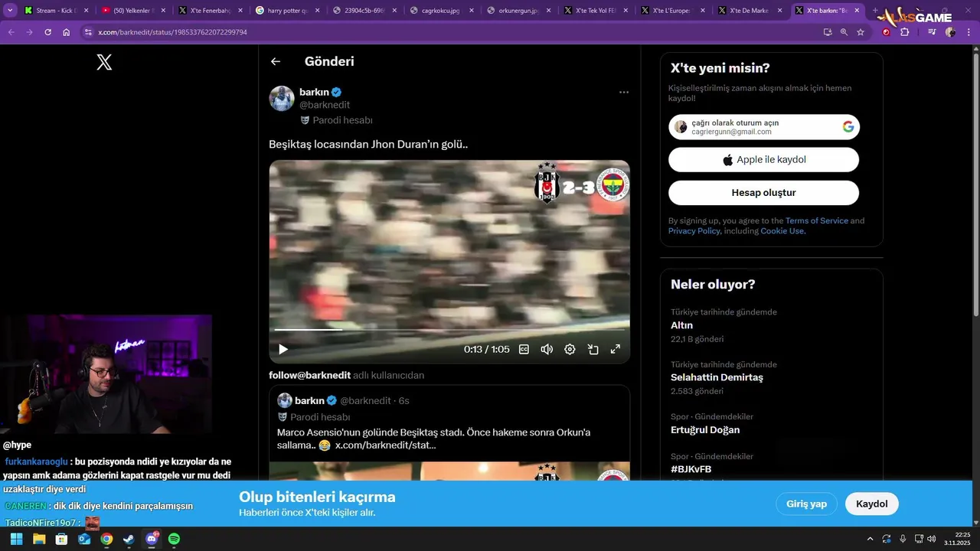Open the Windows Start menu
Image resolution: width=980 pixels, height=551 pixels.
pyautogui.click(x=16, y=539)
